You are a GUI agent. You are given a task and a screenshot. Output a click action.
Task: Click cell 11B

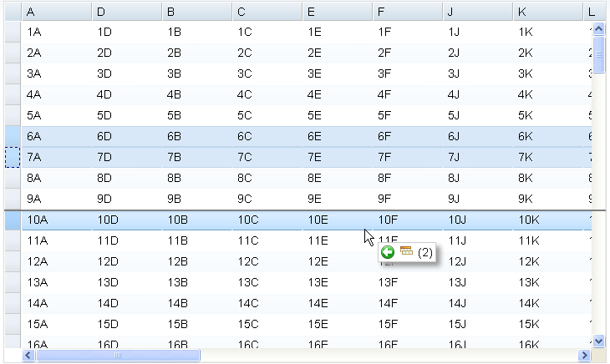click(x=197, y=240)
